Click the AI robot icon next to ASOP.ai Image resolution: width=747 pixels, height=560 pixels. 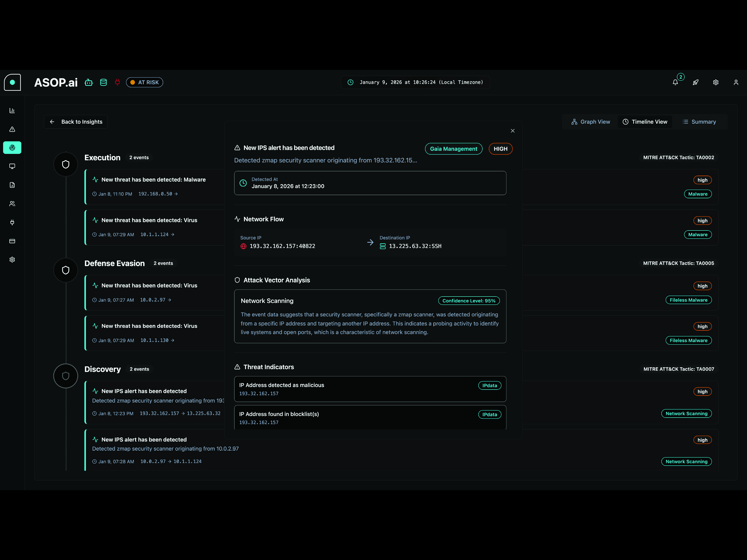point(89,82)
